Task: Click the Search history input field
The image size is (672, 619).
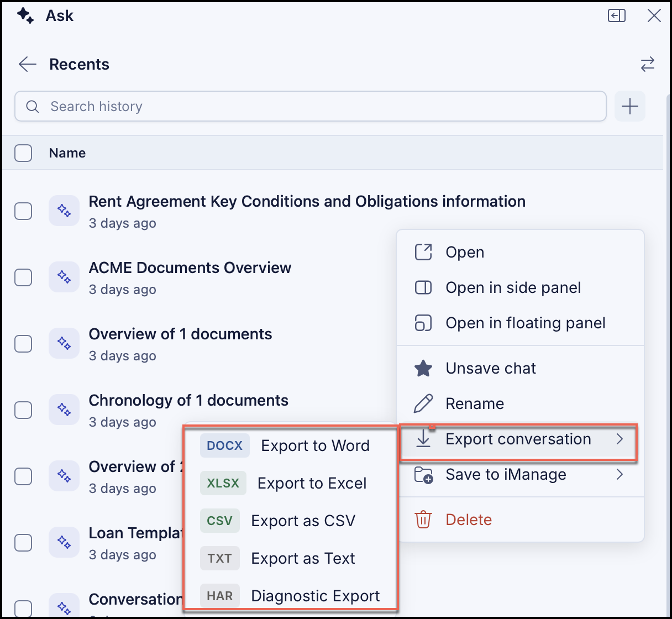Action: pyautogui.click(x=311, y=106)
